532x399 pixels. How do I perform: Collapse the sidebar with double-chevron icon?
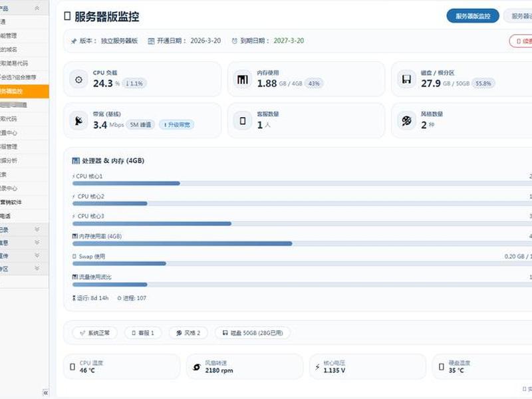pos(45,392)
